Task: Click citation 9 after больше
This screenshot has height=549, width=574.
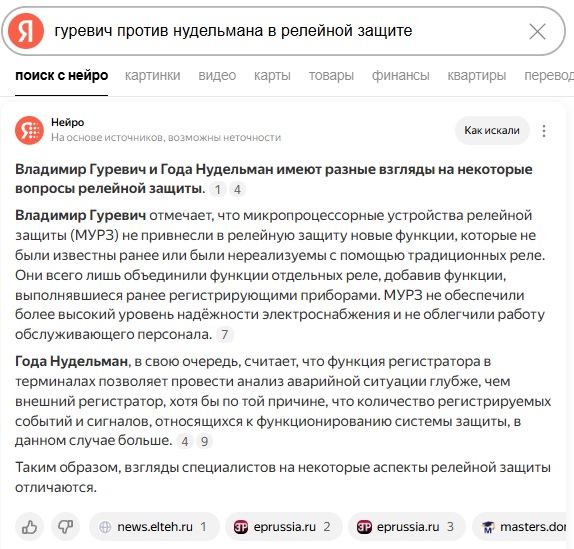Action: click(204, 441)
